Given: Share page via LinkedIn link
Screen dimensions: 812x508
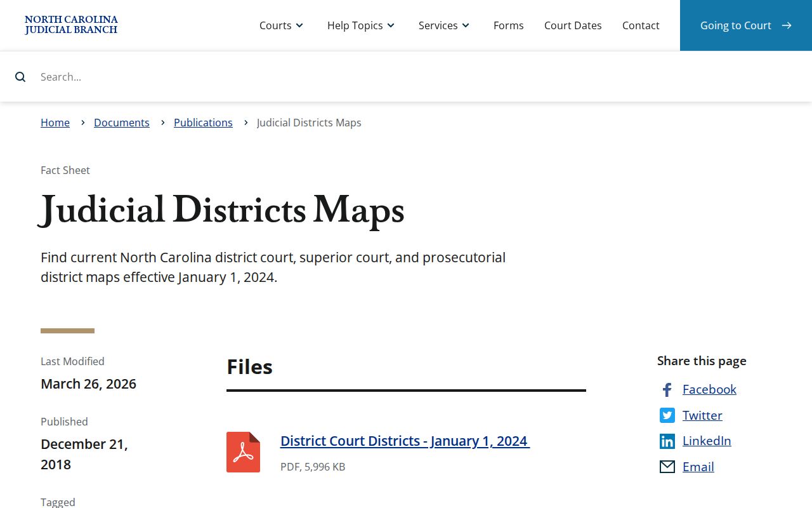Looking at the screenshot, I should (x=707, y=441).
